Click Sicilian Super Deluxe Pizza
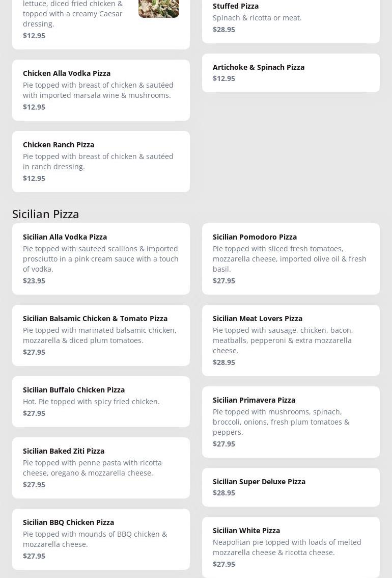Viewport: 392px width, 578px height. 290,487
